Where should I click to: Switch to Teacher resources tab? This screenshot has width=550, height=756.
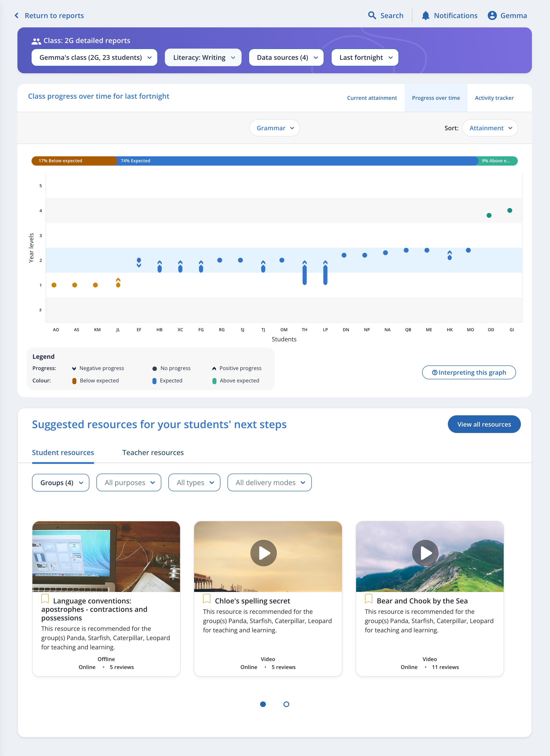pos(153,452)
